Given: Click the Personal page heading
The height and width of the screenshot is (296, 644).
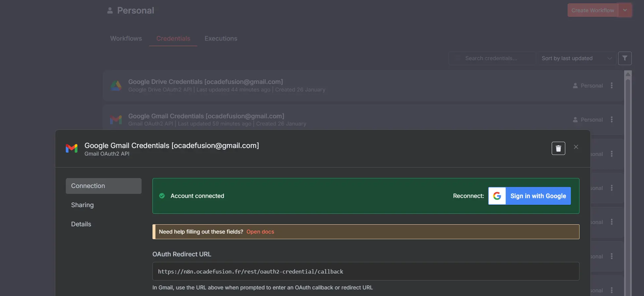Looking at the screenshot, I should click(136, 11).
